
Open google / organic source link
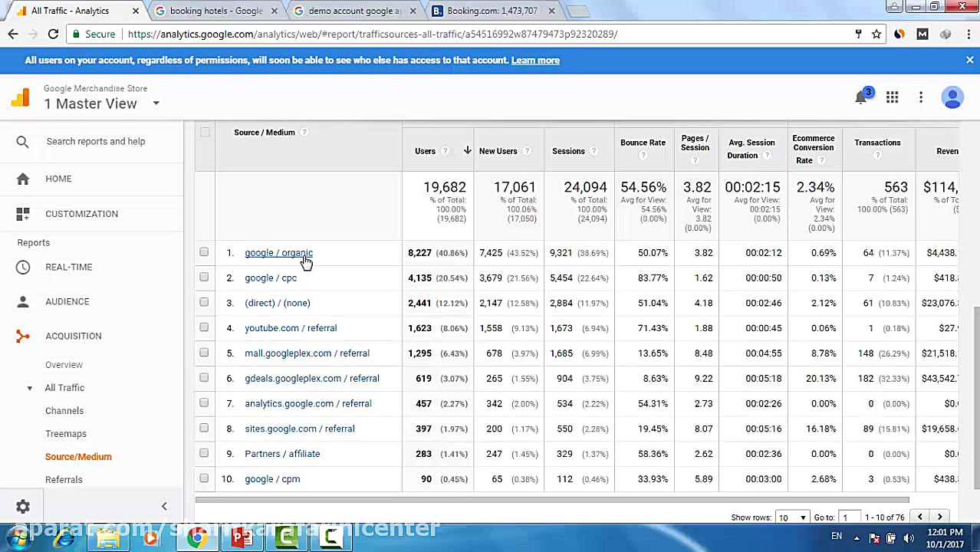278,253
